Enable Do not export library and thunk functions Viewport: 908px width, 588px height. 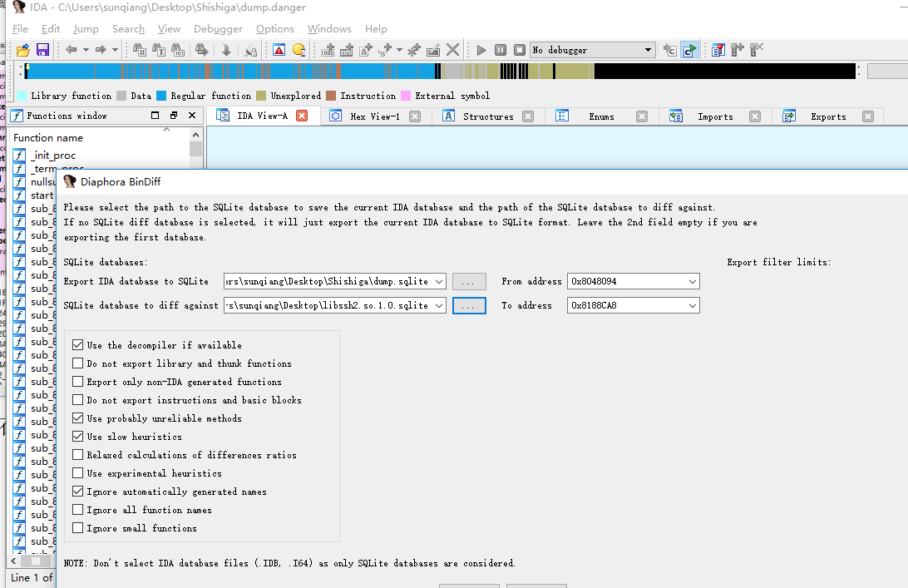77,363
